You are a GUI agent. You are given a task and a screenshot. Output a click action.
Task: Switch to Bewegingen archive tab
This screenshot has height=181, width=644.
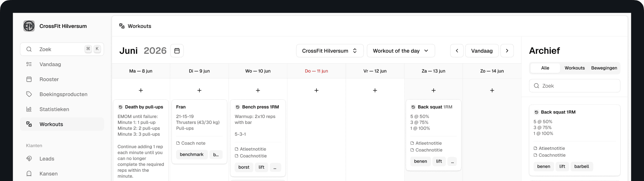pos(604,68)
